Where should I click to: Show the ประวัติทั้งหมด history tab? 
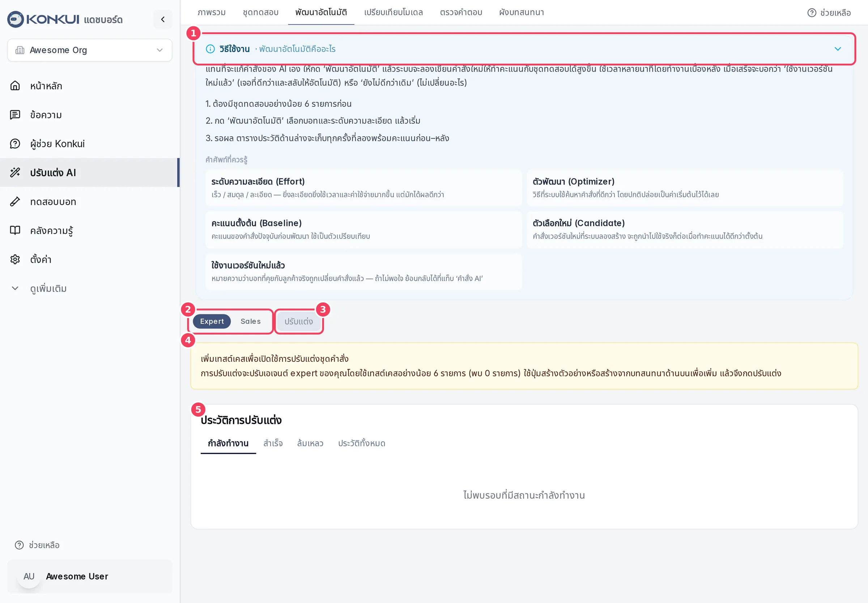(361, 443)
